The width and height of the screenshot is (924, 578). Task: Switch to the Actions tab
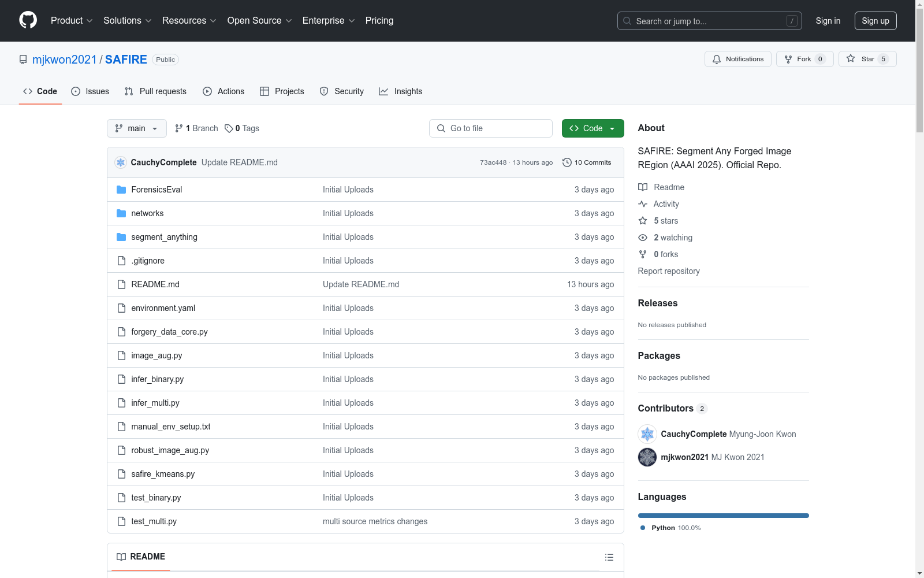tap(223, 91)
